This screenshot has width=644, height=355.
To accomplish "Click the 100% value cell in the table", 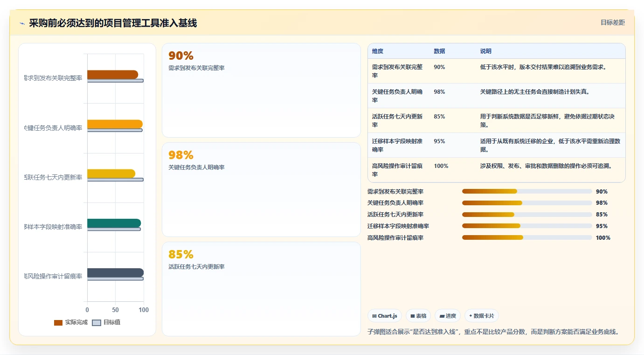I will click(441, 166).
